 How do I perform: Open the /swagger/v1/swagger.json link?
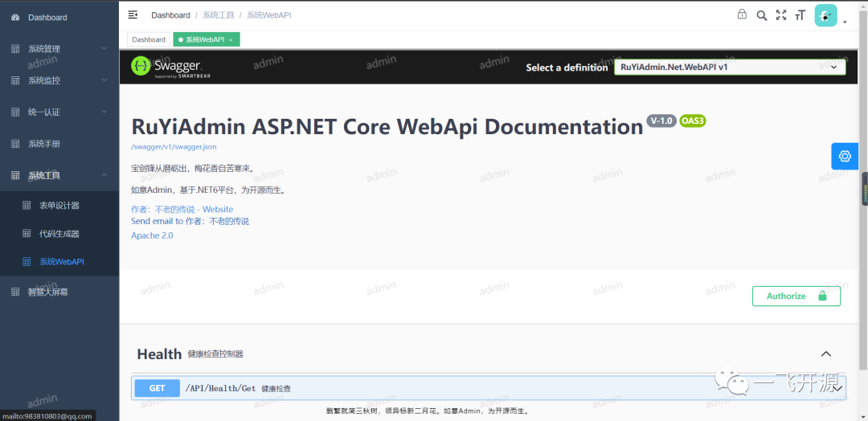174,147
